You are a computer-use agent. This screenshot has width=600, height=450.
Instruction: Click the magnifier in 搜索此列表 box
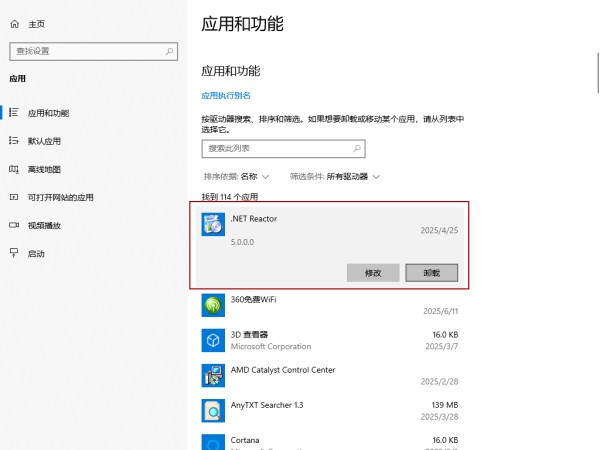click(x=357, y=148)
